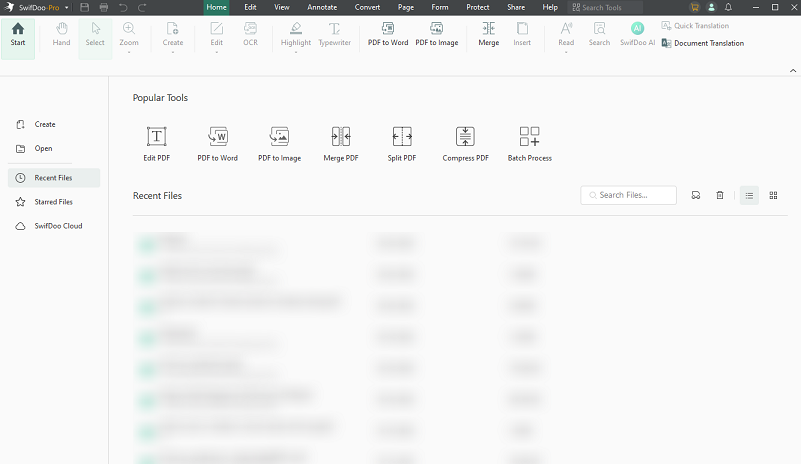Click the trash icon above recent files
The image size is (801, 464).
coord(720,195)
